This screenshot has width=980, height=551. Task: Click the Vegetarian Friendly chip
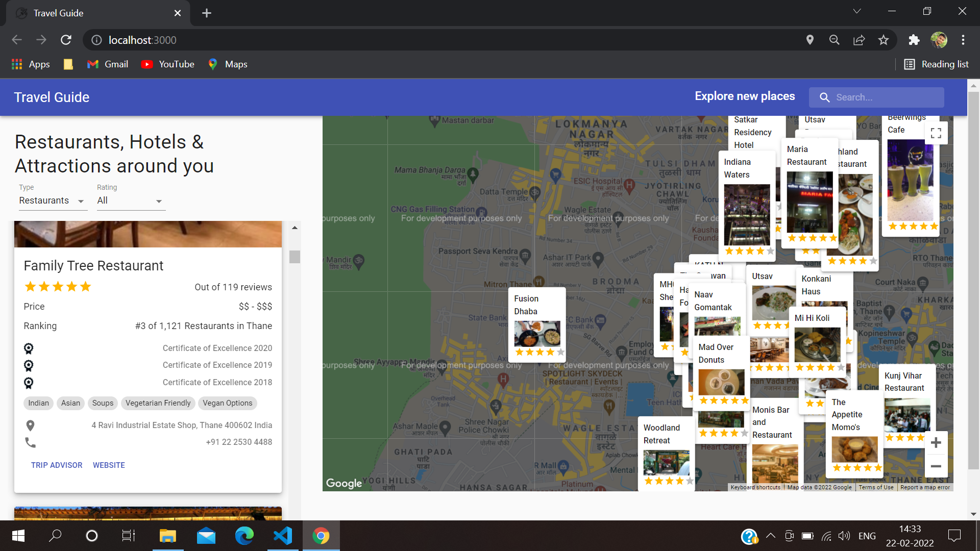[158, 403]
